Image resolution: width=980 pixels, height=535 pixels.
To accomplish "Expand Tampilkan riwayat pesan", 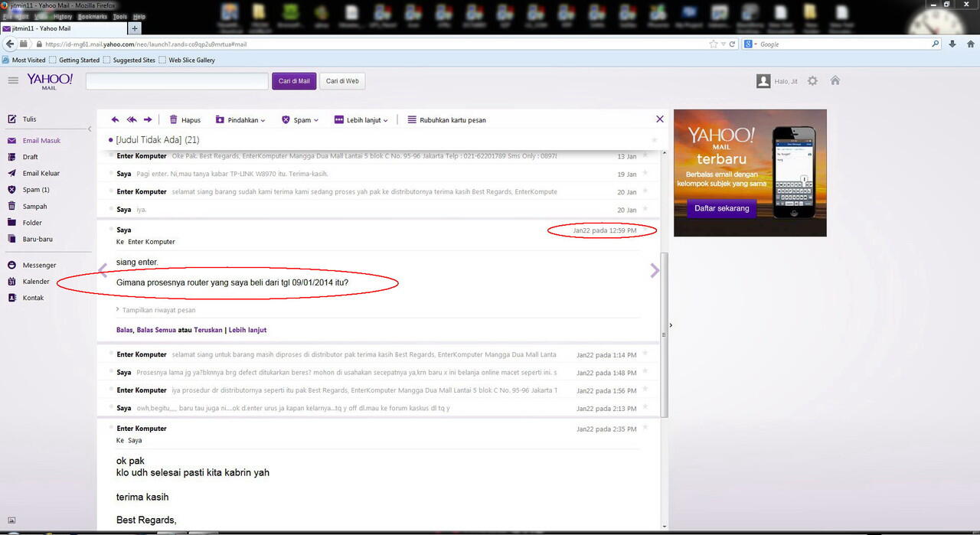I will click(155, 310).
